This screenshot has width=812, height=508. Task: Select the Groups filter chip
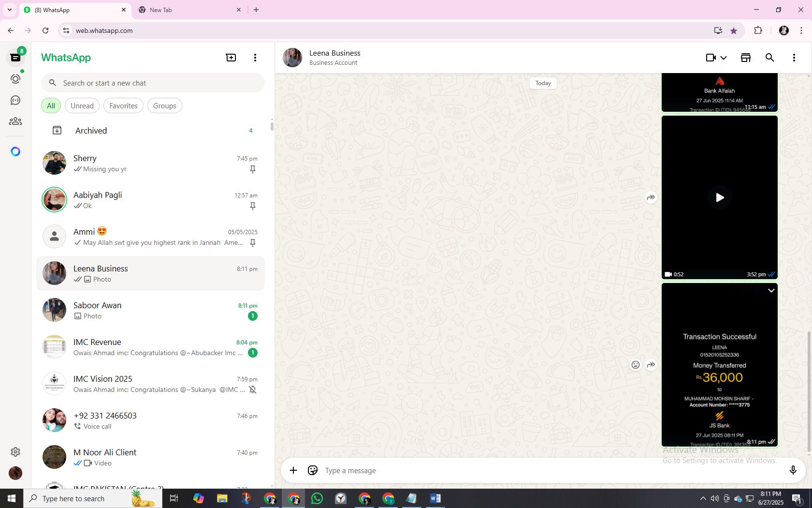tap(165, 106)
